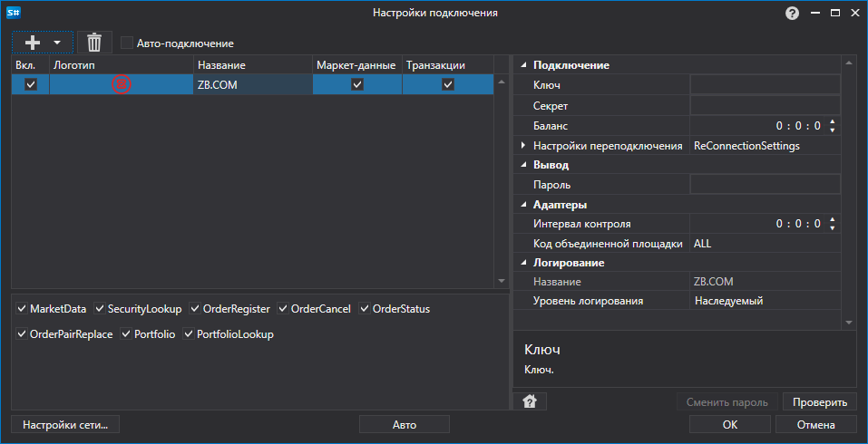Click the ZB.COM red logo icon
Image resolution: width=868 pixels, height=444 pixels.
(x=121, y=84)
